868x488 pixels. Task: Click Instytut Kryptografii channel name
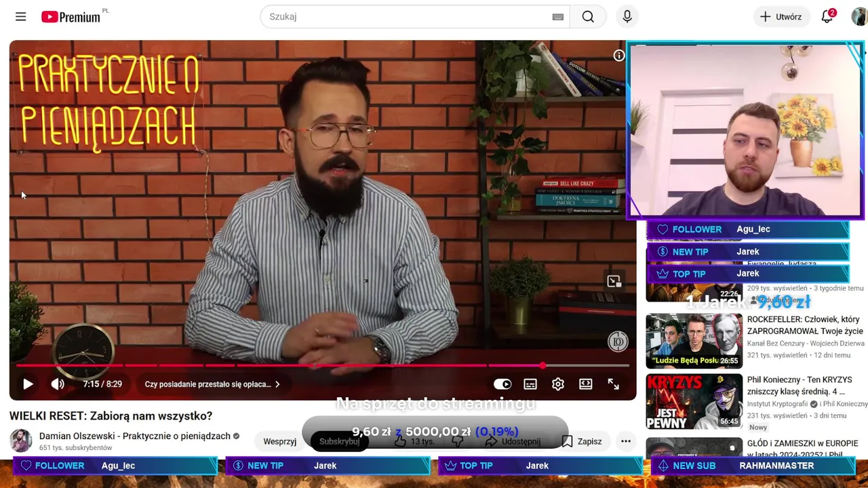point(778,404)
